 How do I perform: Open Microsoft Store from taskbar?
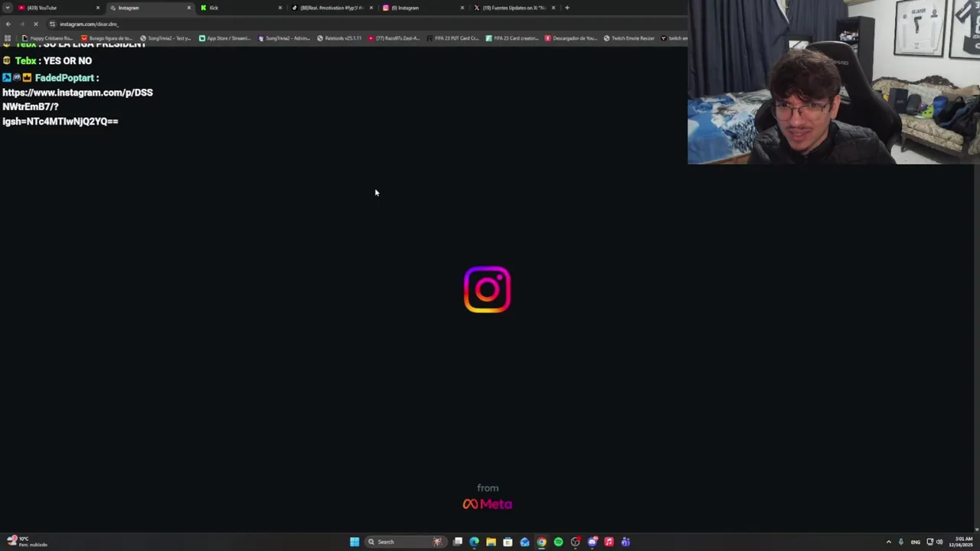click(508, 542)
